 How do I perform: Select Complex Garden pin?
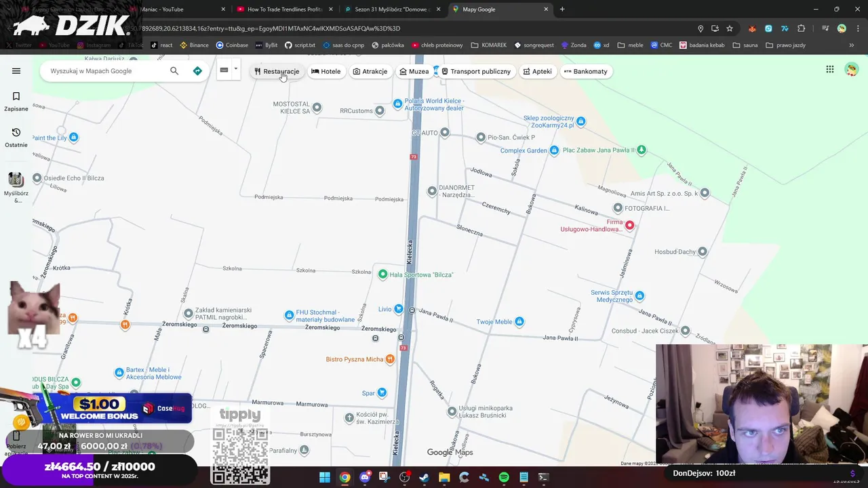point(554,150)
